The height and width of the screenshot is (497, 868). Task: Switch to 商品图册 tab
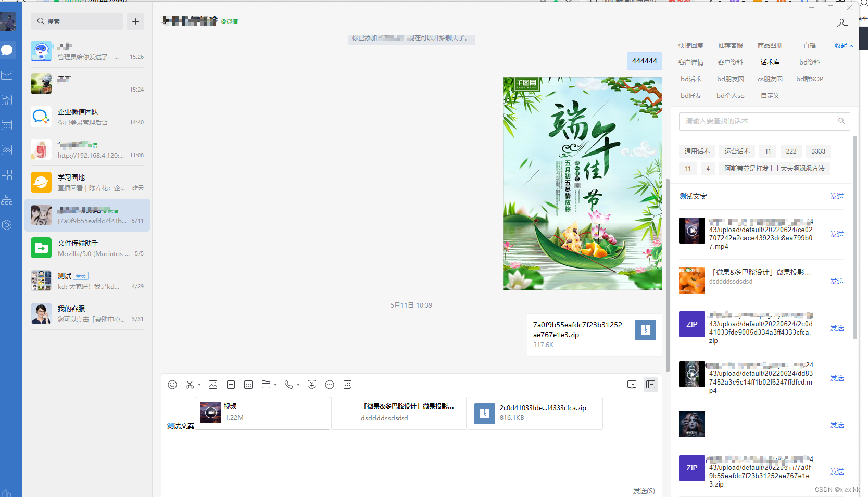pos(770,46)
